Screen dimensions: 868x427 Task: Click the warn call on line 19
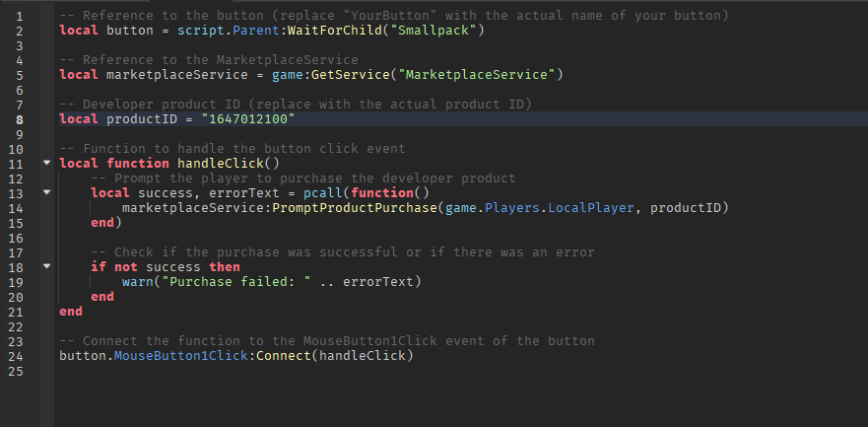pos(137,282)
